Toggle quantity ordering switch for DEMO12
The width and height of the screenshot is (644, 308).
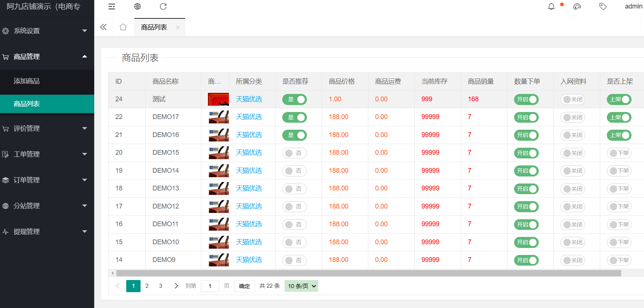pyautogui.click(x=526, y=207)
